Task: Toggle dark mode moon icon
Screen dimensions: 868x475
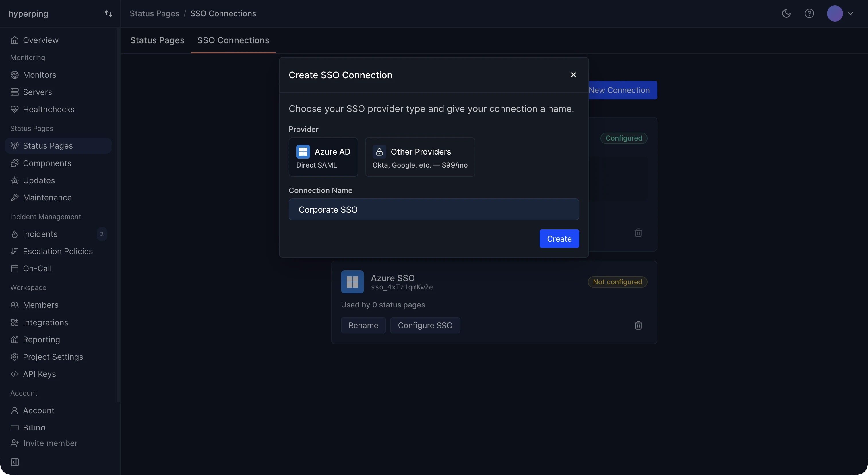Action: tap(786, 13)
